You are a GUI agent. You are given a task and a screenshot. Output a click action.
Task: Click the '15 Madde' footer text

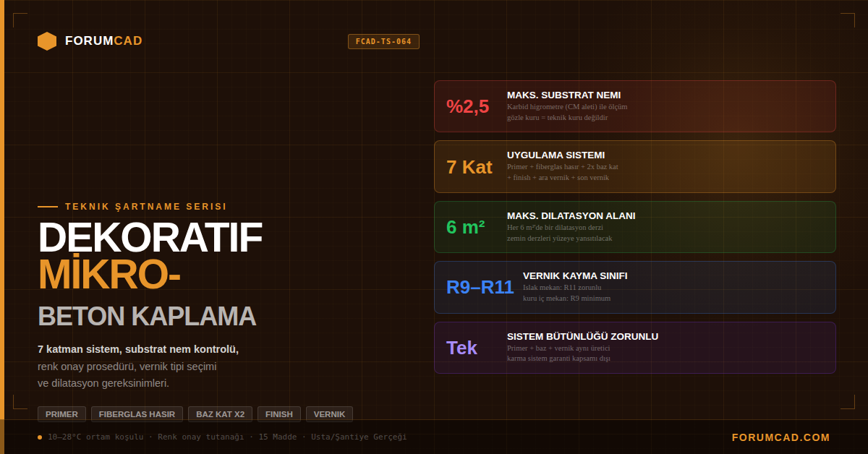click(x=278, y=437)
